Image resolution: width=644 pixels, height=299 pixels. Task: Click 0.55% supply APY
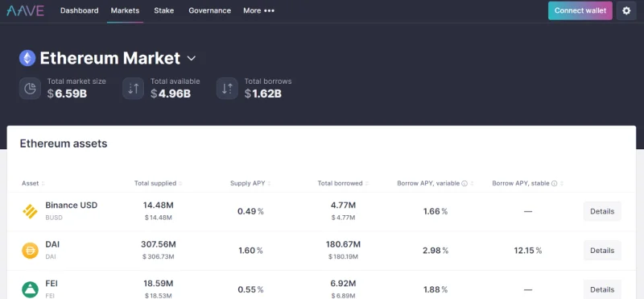click(250, 289)
